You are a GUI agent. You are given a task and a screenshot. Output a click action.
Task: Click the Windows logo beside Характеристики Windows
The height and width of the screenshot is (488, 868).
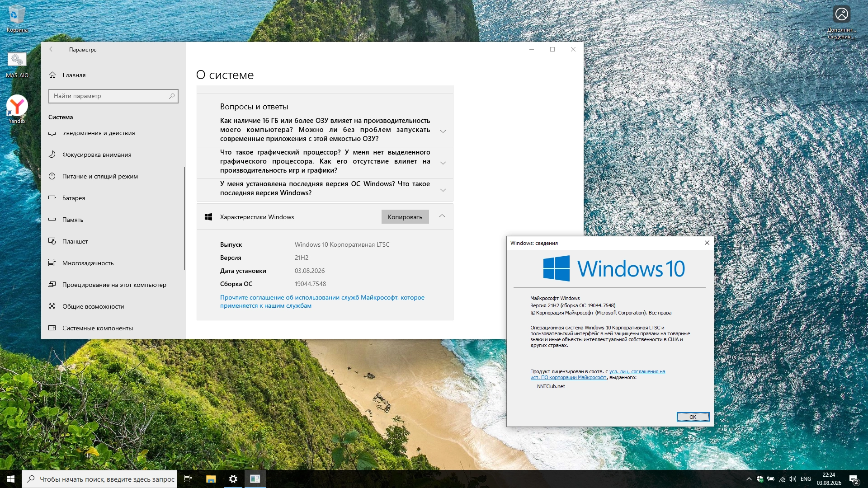coord(208,217)
